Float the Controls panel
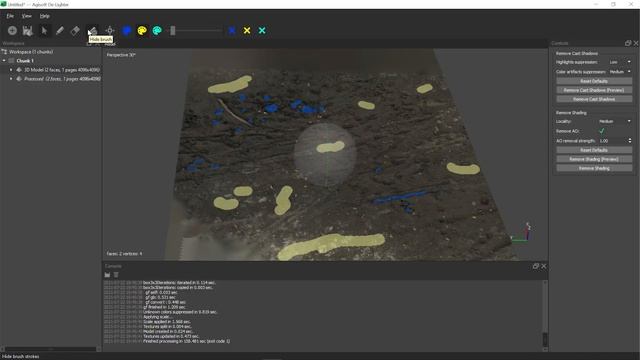Image resolution: width=640 pixels, height=360 pixels. (628, 43)
